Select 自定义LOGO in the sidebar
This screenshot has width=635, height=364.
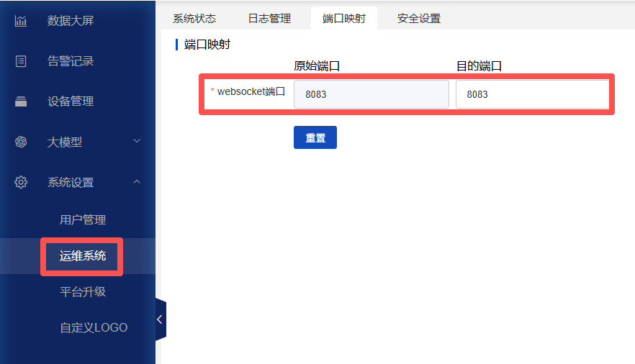[94, 327]
